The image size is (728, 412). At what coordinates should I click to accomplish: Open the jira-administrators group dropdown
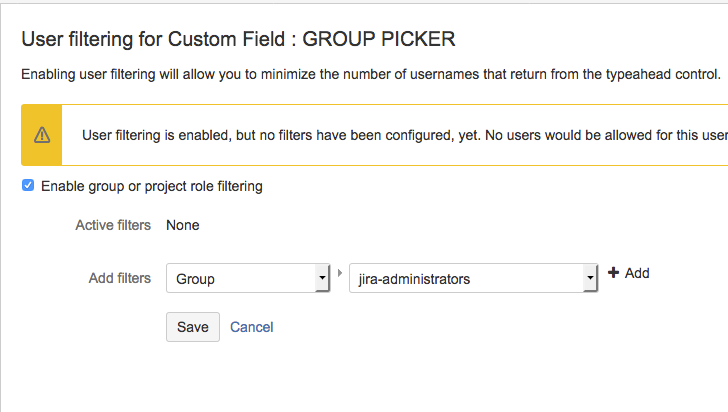click(473, 278)
